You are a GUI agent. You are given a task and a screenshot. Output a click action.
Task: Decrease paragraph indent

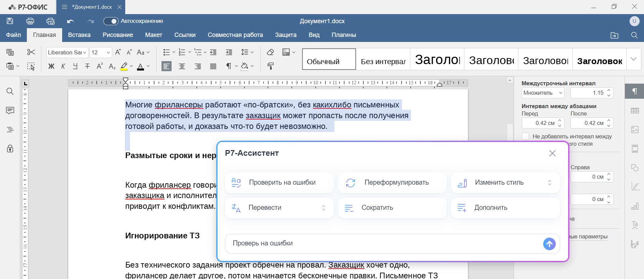pos(213,52)
